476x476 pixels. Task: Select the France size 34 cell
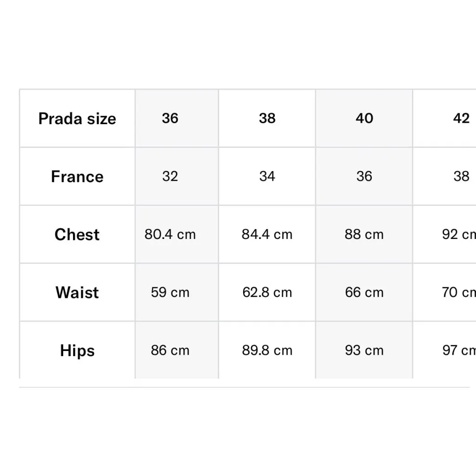267,176
